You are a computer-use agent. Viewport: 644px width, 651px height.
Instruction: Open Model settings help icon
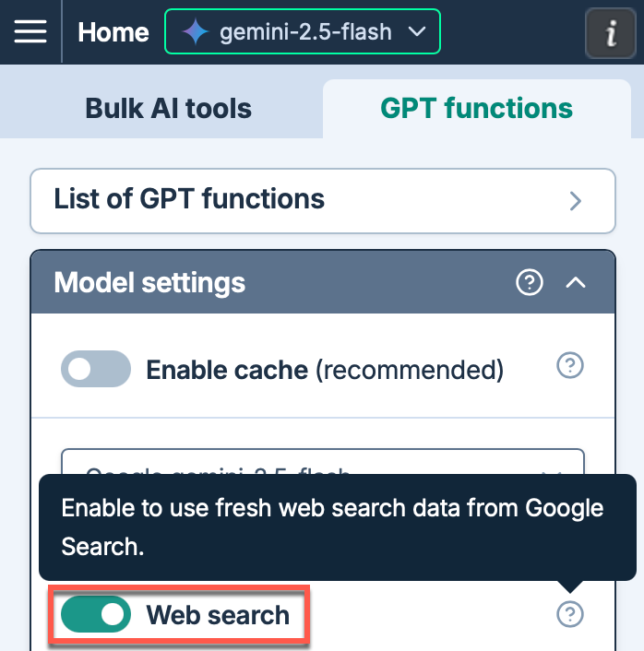tap(530, 282)
